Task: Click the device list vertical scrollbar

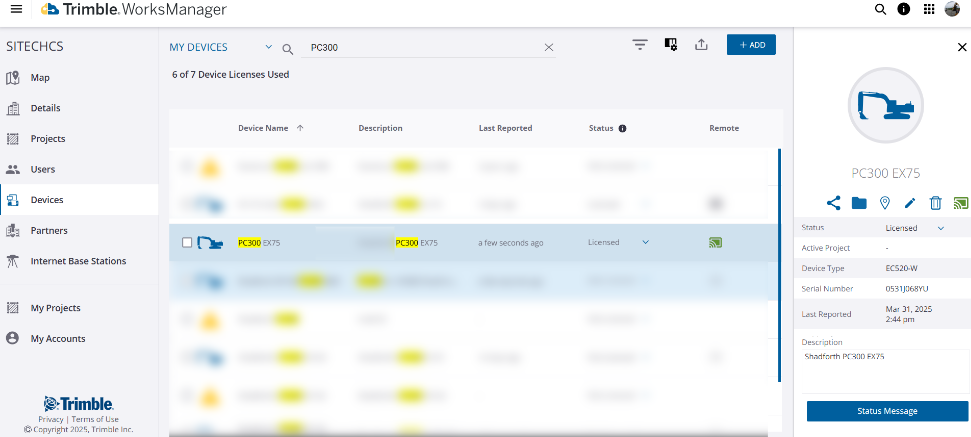Action: pos(779,265)
